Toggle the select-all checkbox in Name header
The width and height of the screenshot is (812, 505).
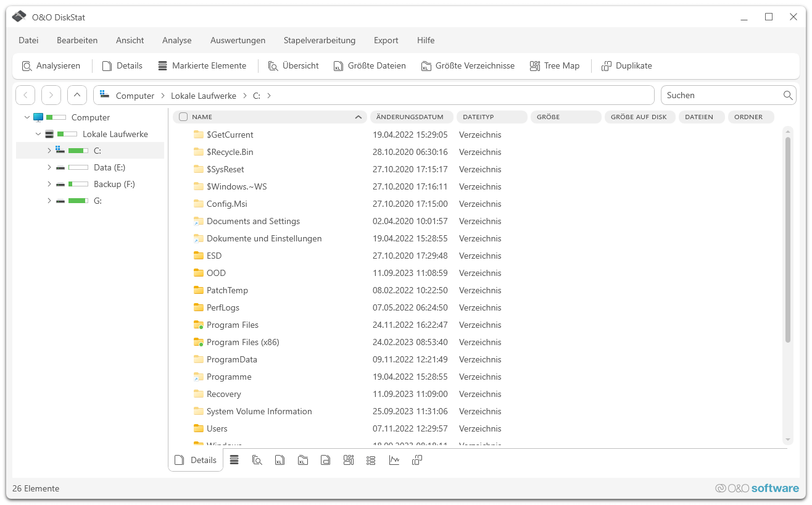click(183, 117)
